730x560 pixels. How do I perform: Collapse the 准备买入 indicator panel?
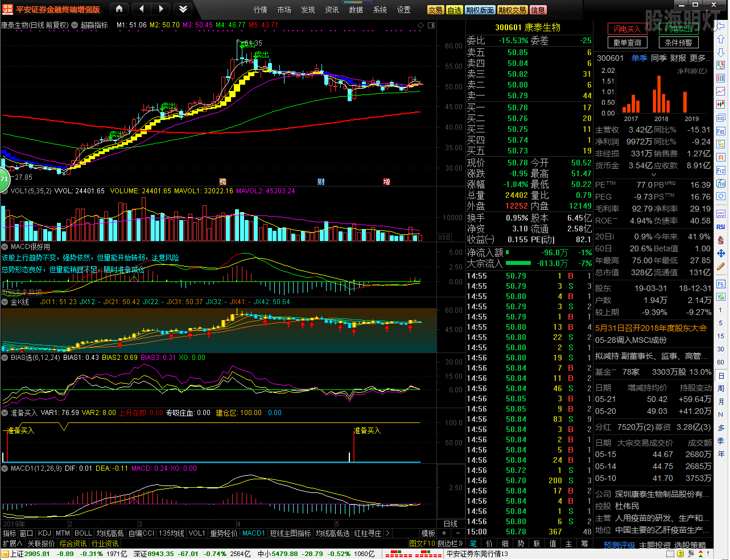point(5,413)
